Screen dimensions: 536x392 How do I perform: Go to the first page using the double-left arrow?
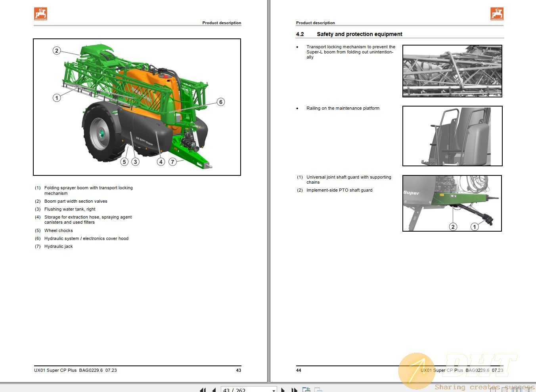point(203,390)
